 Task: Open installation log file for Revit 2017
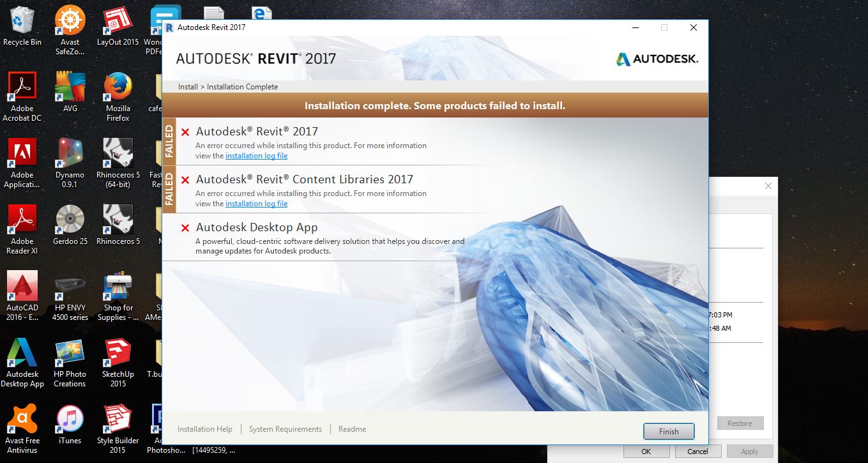(x=256, y=156)
